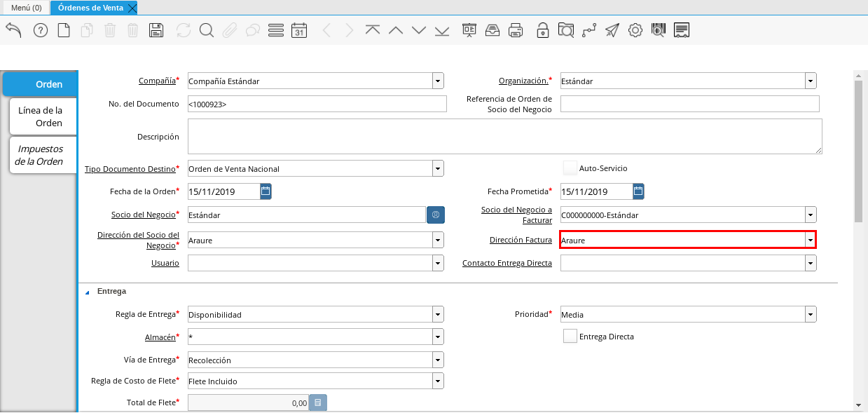Click the undo changes arrow icon

coord(13,30)
